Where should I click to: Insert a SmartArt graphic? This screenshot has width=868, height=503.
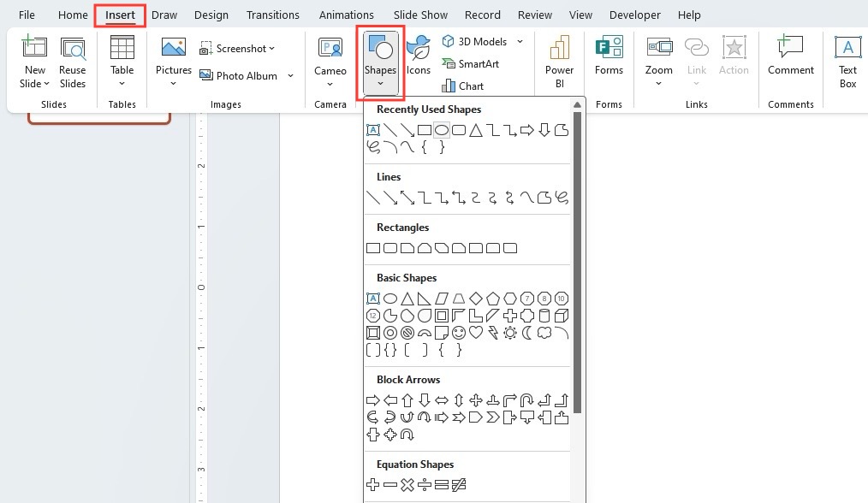coord(471,63)
